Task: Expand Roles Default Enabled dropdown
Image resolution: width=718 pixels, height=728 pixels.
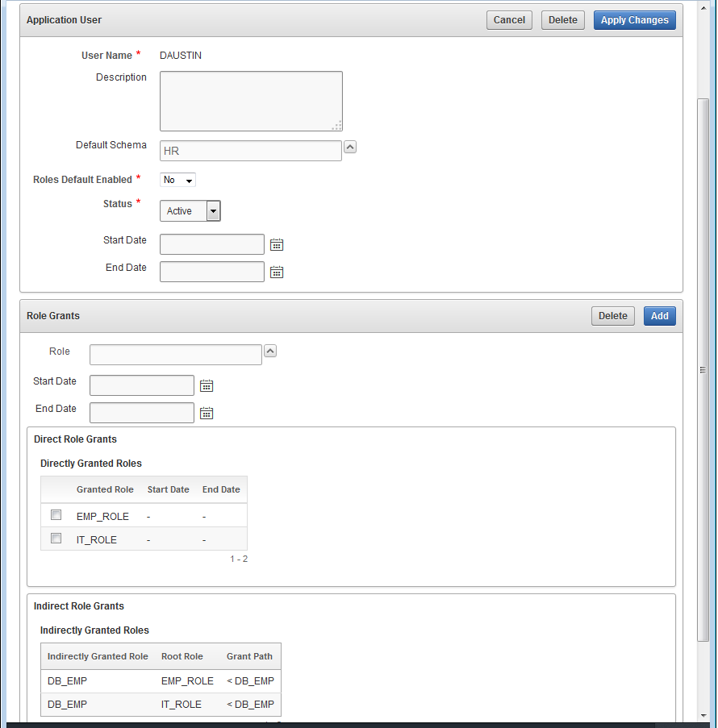Action: click(x=178, y=180)
